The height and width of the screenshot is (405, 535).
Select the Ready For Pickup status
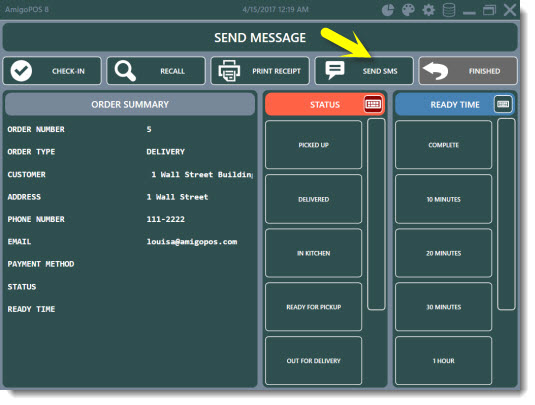point(313,307)
